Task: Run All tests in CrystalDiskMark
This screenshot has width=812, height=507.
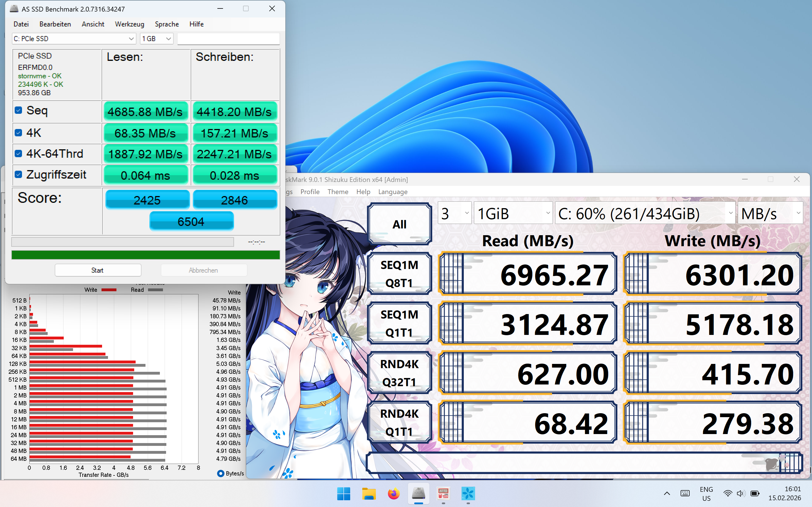Action: coord(399,223)
